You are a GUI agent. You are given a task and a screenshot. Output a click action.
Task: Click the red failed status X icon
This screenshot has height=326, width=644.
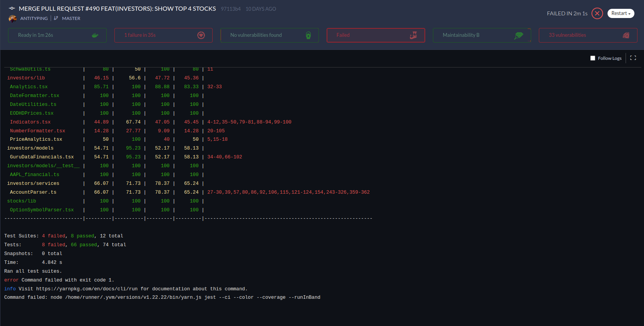(597, 13)
